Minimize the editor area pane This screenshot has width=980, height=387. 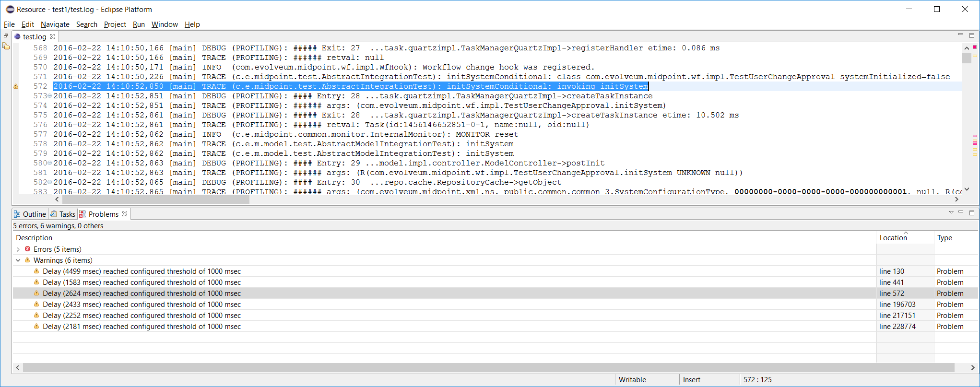point(960,35)
